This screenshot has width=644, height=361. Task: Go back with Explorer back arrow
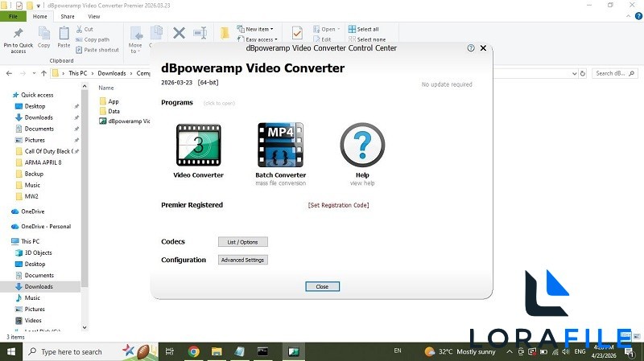9,73
